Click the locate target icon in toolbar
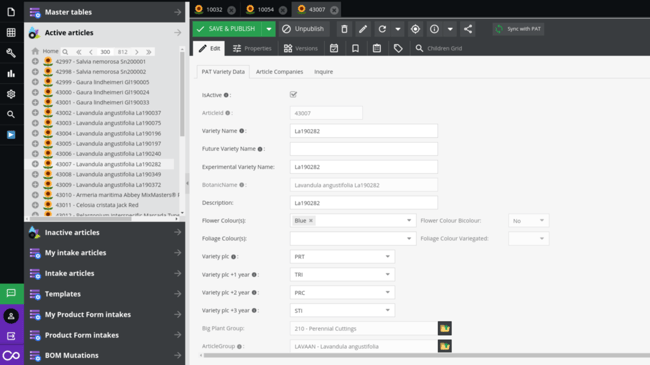 click(415, 29)
